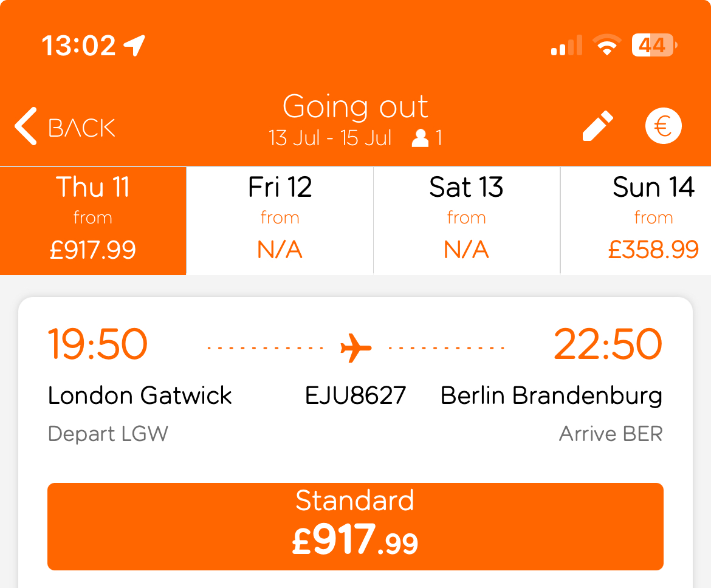Screen dimensions: 711x588
Task: Tap the 13 Jul - 15 Jul dates
Action: point(330,138)
